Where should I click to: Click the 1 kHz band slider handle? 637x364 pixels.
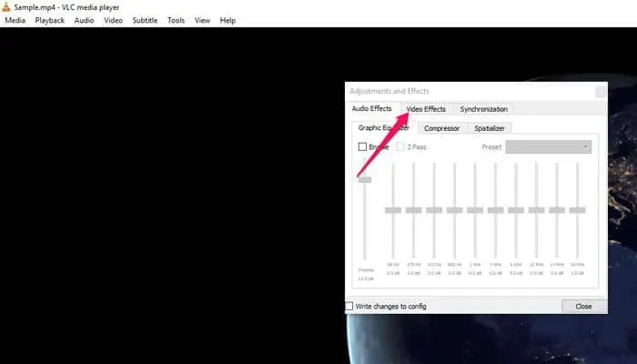click(x=475, y=210)
